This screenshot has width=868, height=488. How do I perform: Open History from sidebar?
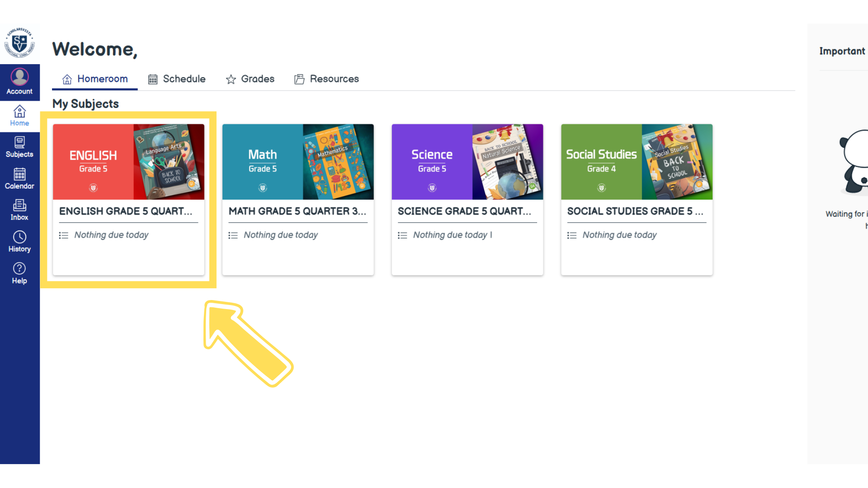tap(19, 242)
